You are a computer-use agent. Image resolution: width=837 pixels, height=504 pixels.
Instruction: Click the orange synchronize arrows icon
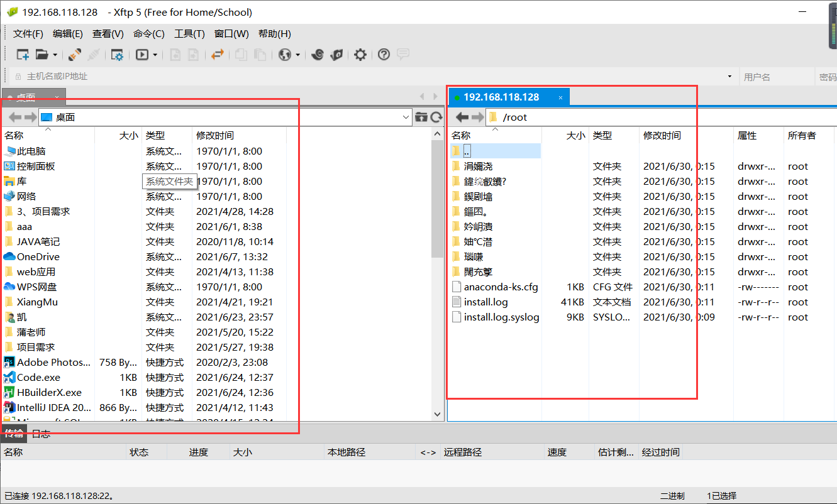(x=218, y=55)
